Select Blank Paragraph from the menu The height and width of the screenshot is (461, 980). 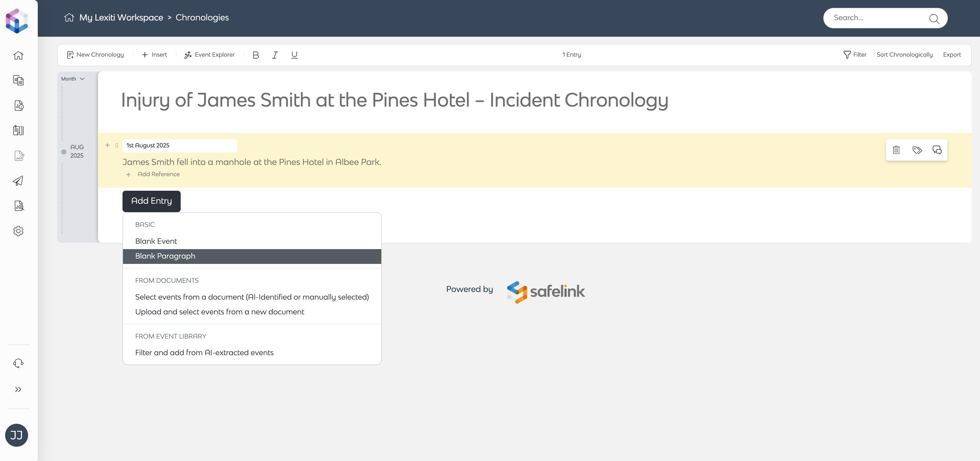165,256
